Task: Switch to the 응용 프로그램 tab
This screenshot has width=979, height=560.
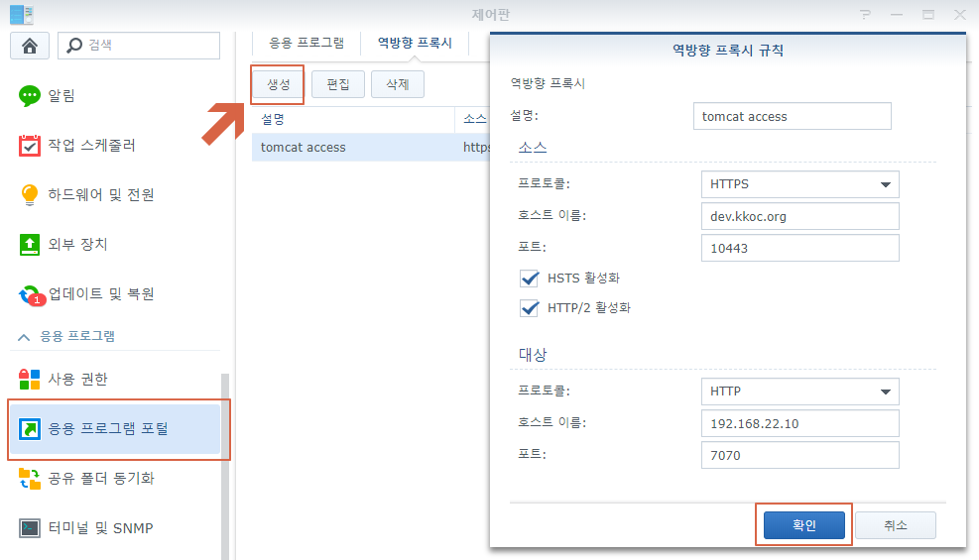Action: point(306,43)
